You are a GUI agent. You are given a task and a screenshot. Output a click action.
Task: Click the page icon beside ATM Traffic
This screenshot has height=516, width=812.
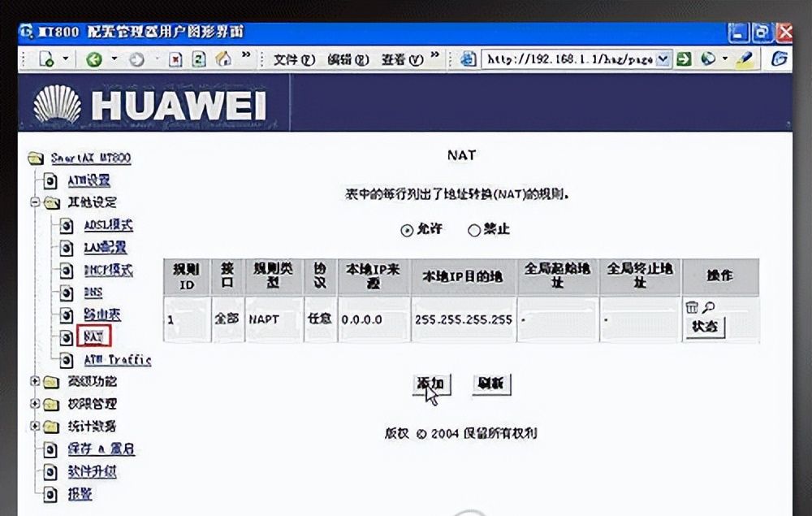pyautogui.click(x=67, y=360)
